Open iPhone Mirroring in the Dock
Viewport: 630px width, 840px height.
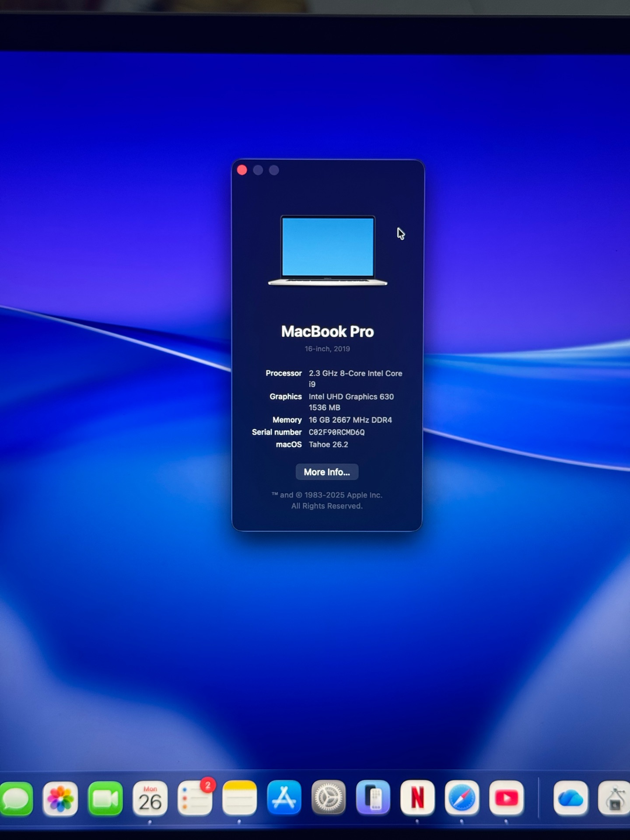[373, 798]
